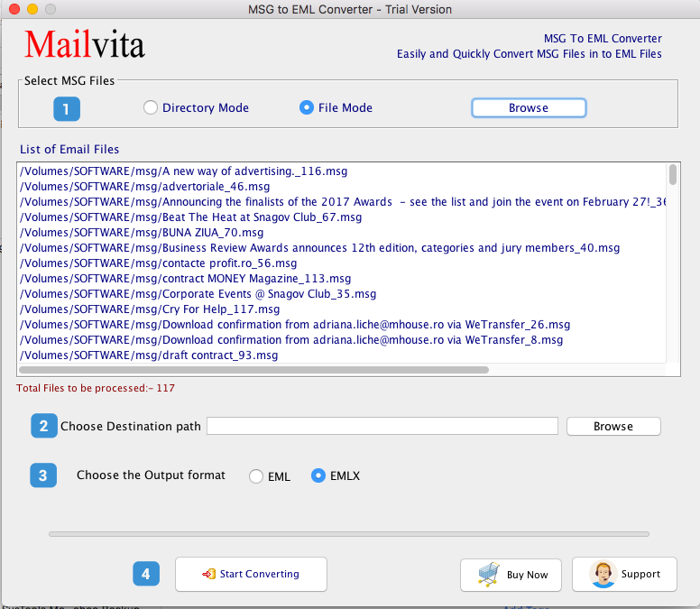Select 'advertoriale_46.msg' file row
Image resolution: width=700 pixels, height=609 pixels.
[342, 187]
